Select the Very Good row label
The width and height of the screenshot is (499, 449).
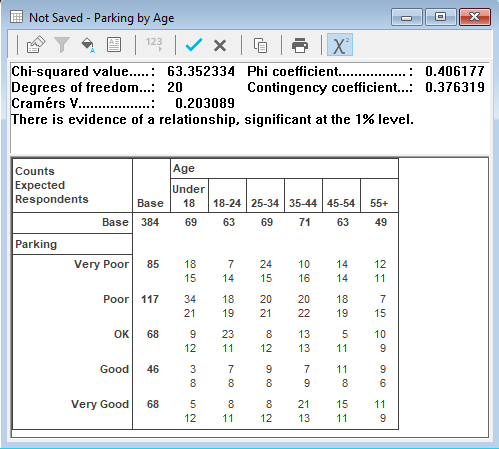(x=100, y=404)
